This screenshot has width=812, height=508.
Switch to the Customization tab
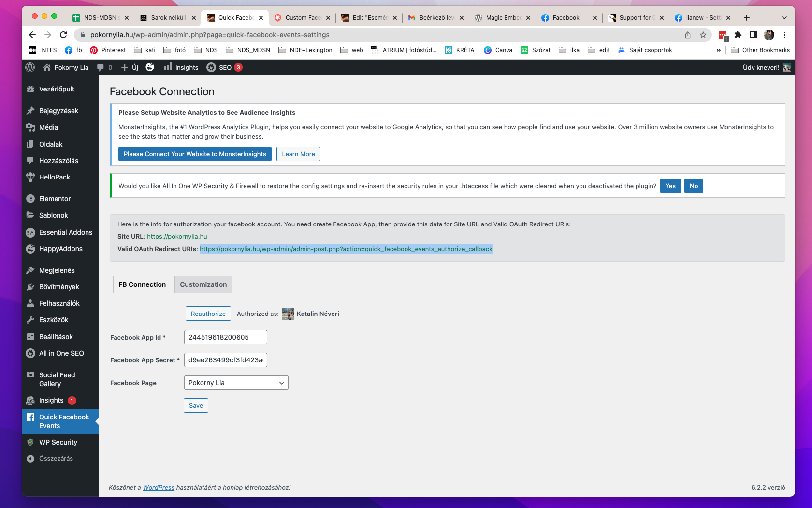coord(203,284)
